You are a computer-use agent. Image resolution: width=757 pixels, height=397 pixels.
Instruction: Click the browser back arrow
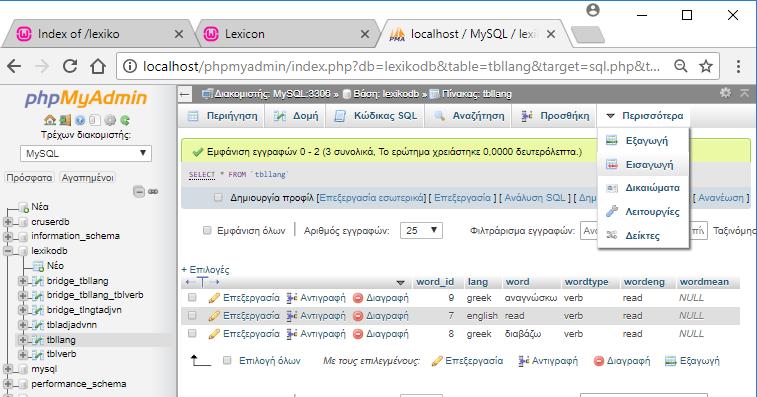tap(14, 66)
